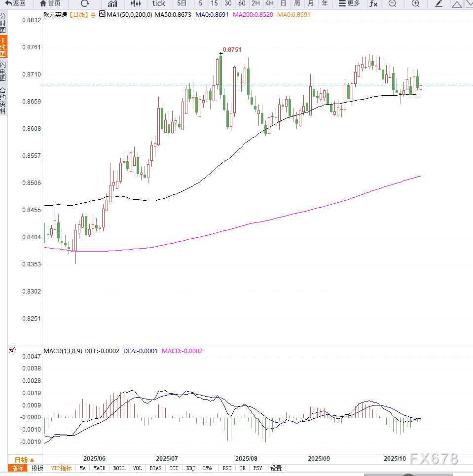Switch indicator to BIAS
The image size is (473, 476).
(x=155, y=468)
